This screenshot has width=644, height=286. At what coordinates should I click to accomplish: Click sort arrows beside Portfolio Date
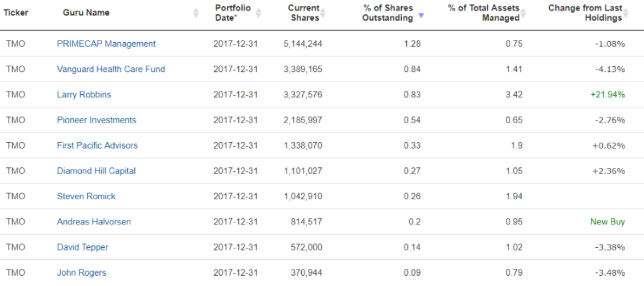tap(258, 13)
